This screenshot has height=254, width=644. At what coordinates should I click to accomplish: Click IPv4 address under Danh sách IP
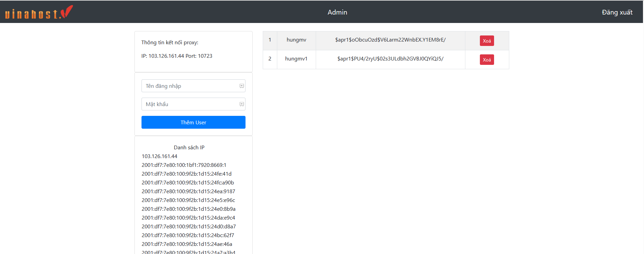[x=159, y=156]
